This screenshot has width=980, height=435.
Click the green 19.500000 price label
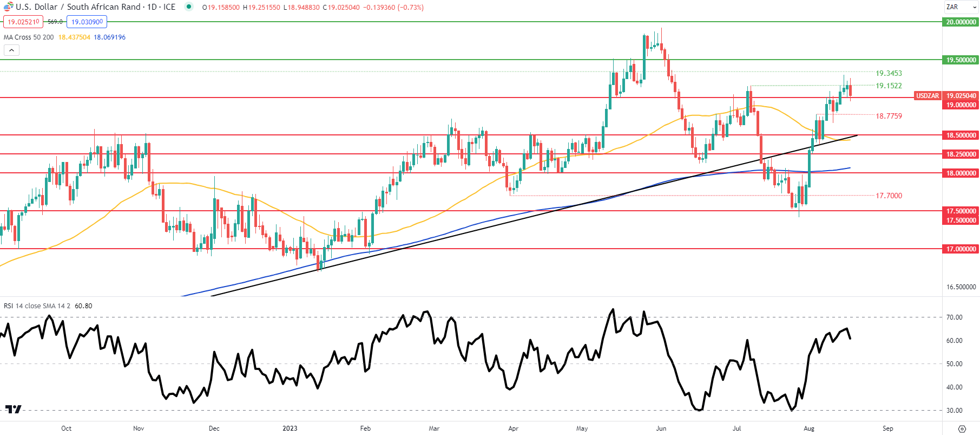tap(961, 60)
